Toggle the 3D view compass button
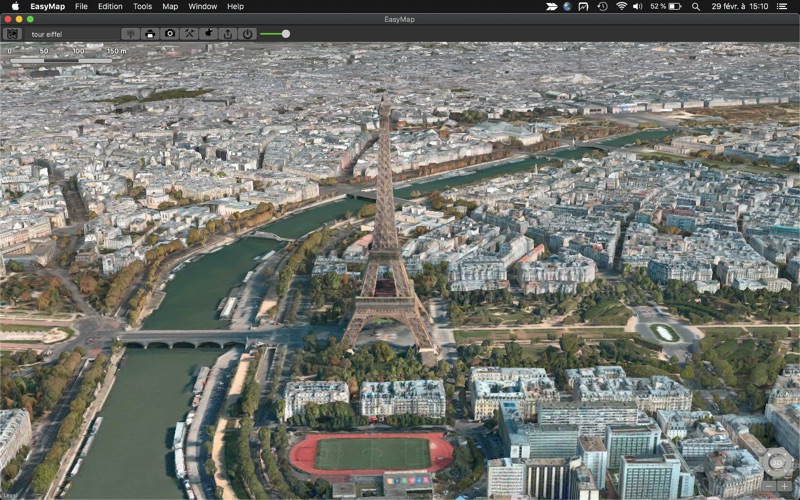The width and height of the screenshot is (800, 500). click(777, 463)
